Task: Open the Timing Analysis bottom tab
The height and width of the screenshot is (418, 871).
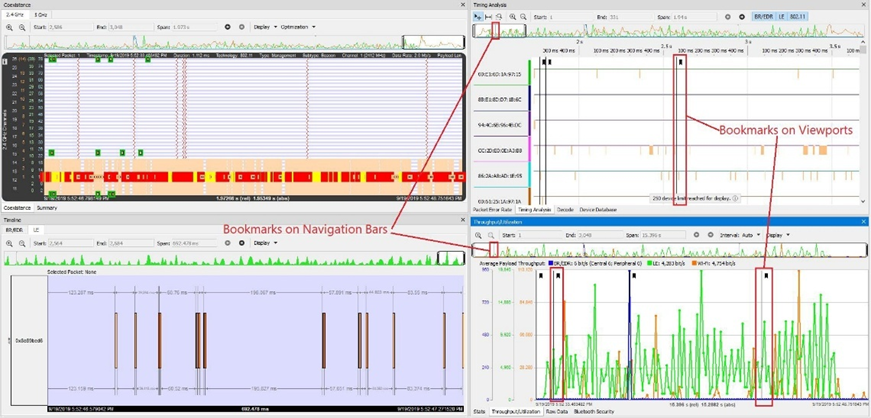Action: pyautogui.click(x=534, y=210)
